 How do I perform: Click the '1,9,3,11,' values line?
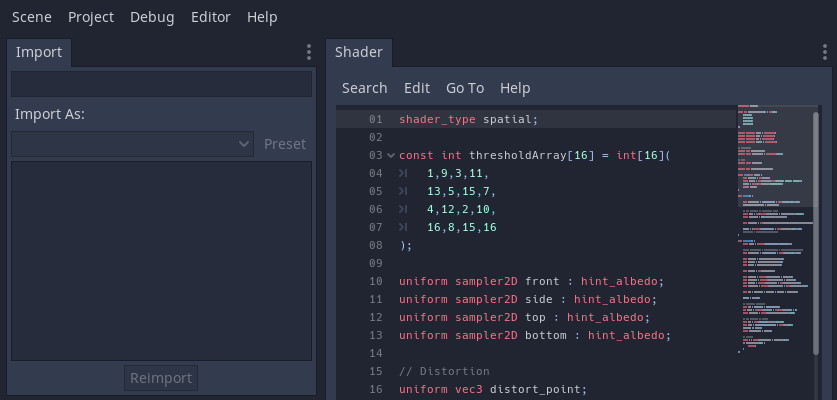(458, 174)
